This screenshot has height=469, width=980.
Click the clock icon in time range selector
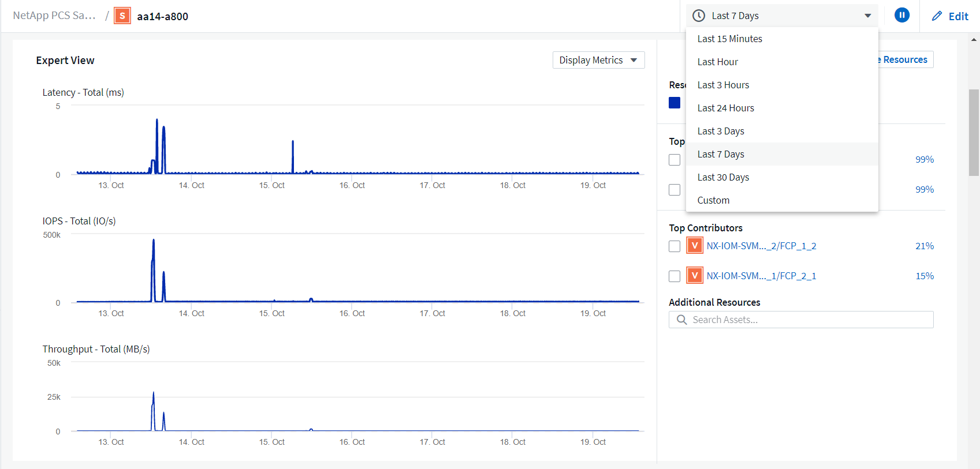click(699, 16)
